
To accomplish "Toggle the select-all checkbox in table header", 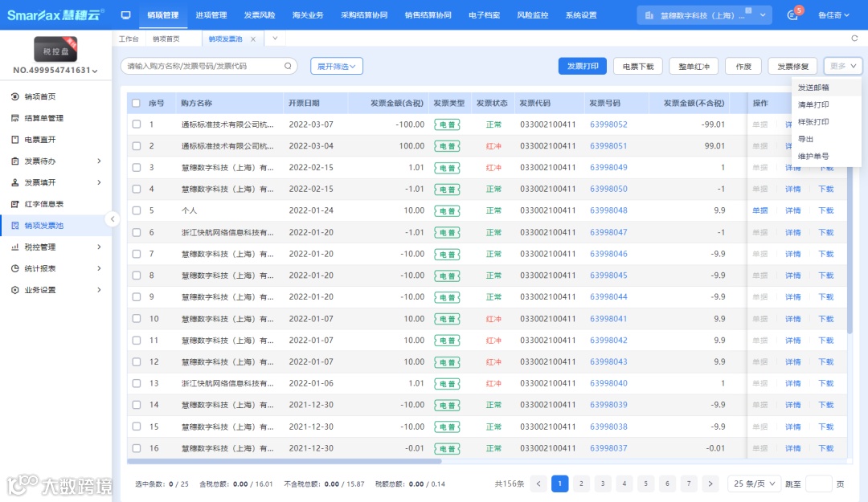I will [x=136, y=103].
